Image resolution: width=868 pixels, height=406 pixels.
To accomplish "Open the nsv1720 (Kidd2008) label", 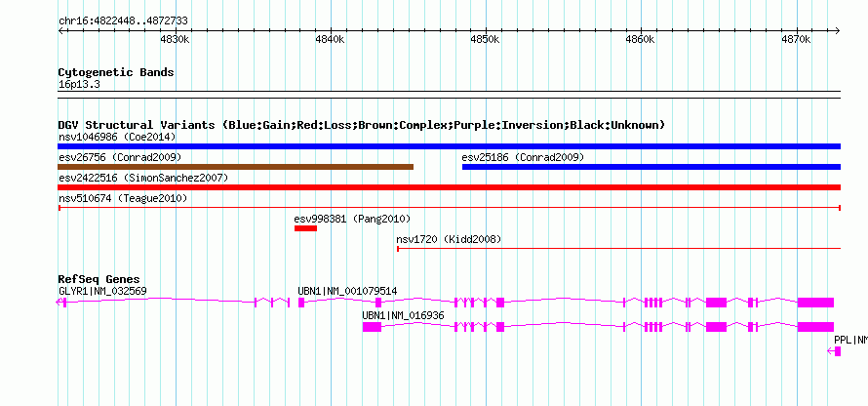I will coord(449,239).
